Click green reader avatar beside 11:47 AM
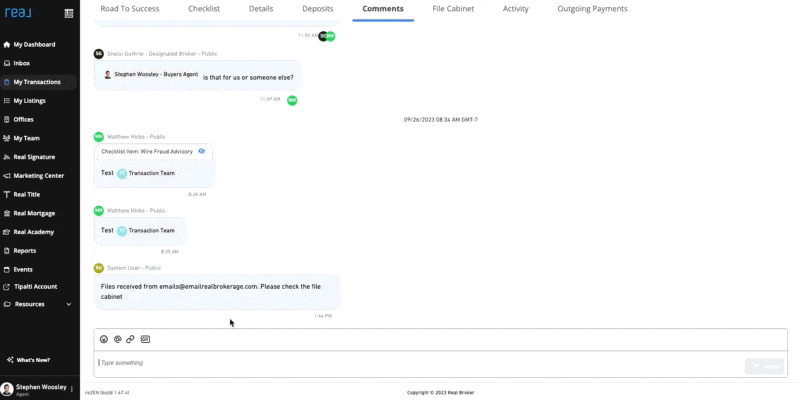The height and width of the screenshot is (400, 800). (292, 101)
